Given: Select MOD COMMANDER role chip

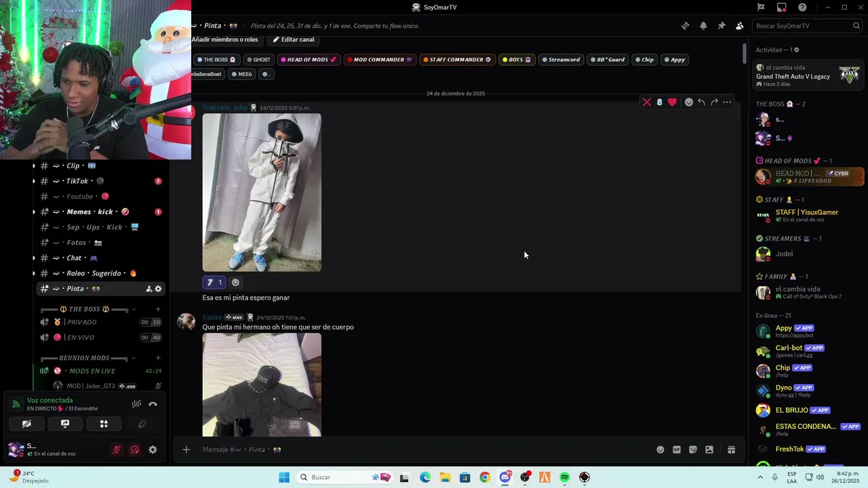Looking at the screenshot, I should tap(379, 60).
